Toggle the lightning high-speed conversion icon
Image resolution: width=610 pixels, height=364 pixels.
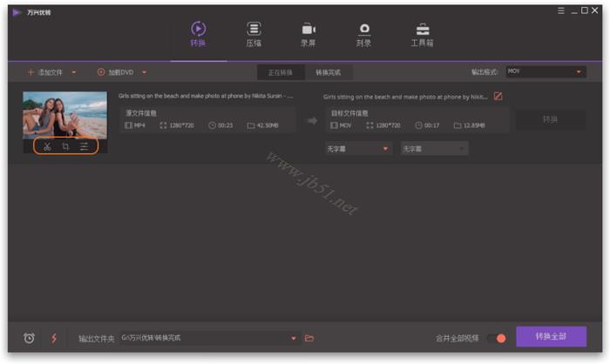[54, 338]
